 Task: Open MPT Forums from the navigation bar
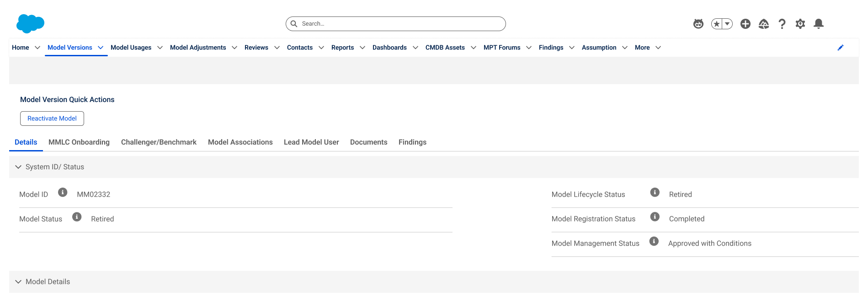tap(502, 48)
